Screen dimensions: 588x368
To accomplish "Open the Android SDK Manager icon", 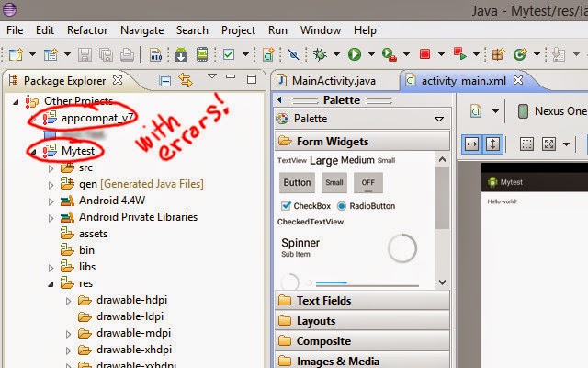I will click(181, 54).
